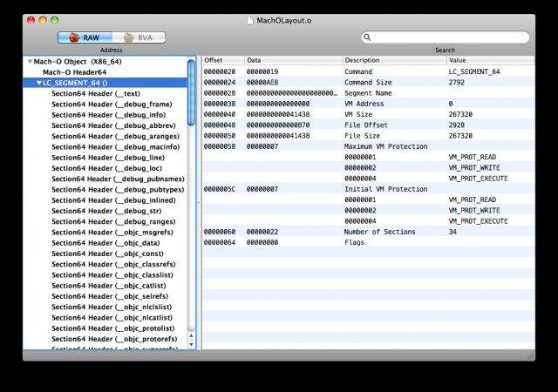This screenshot has width=558, height=392.
Task: Select Section64 Header (__objc_msgrefs)
Action: coord(112,233)
